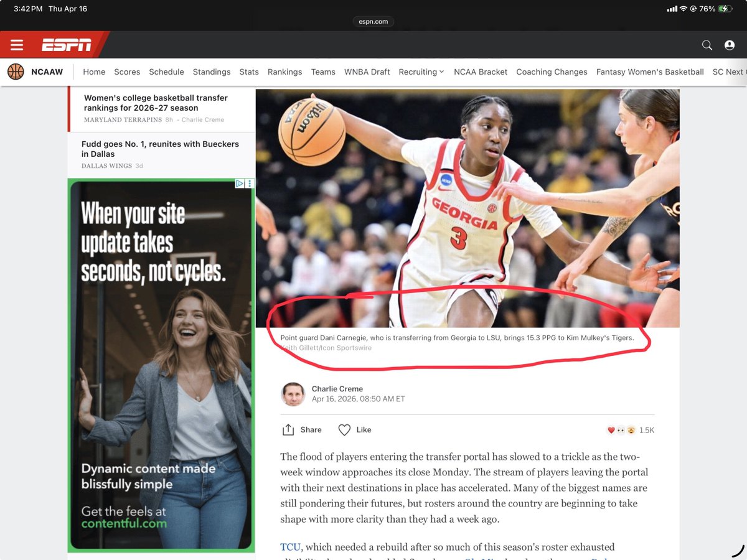Click the Point guard Dani Carnegie caption text
Viewport: 747px width, 560px height.
point(457,338)
